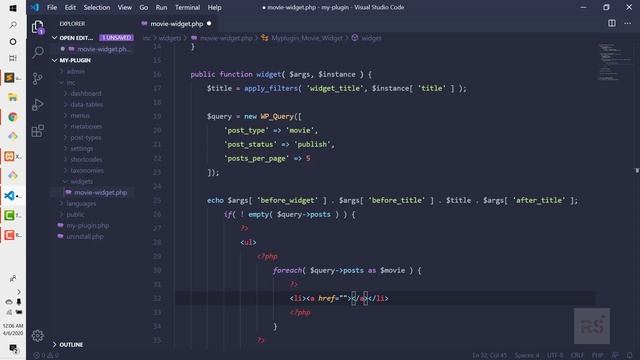Open the Windows Start menu
640x360 pixels.
point(13,8)
